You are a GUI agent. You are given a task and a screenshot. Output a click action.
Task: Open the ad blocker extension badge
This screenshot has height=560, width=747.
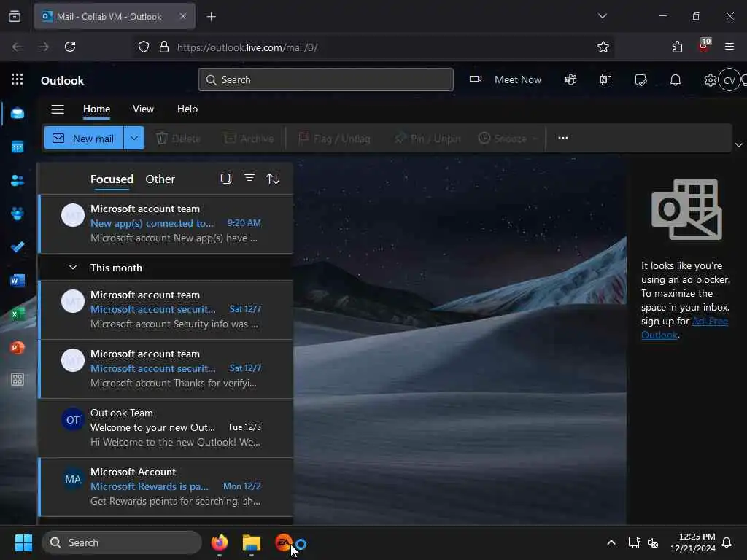coord(704,45)
